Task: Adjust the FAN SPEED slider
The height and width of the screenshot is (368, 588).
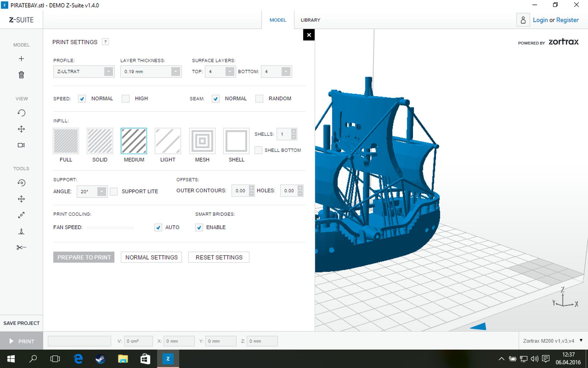Action: click(110, 228)
